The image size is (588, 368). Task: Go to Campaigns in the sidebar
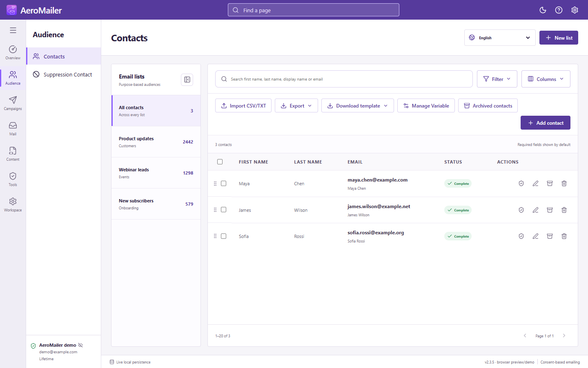pos(13,103)
